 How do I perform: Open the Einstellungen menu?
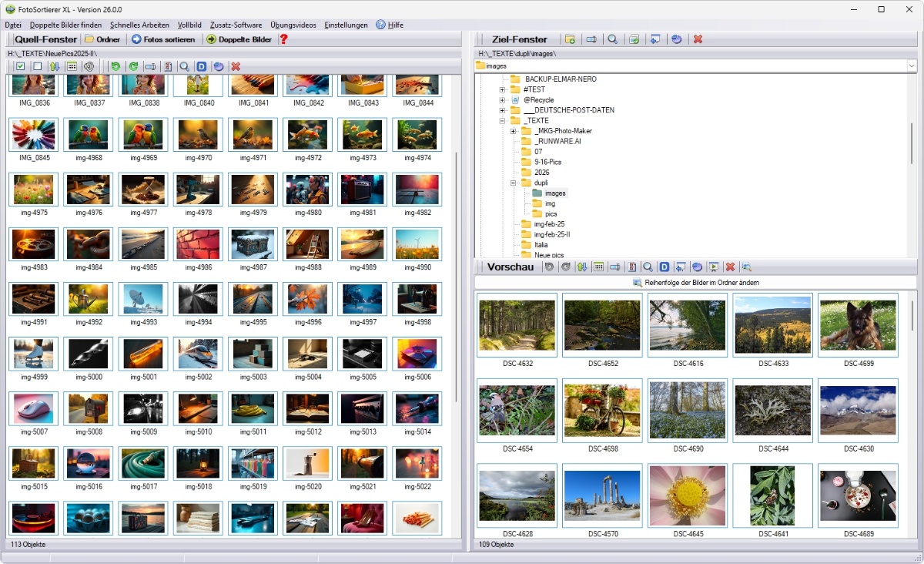pos(346,25)
